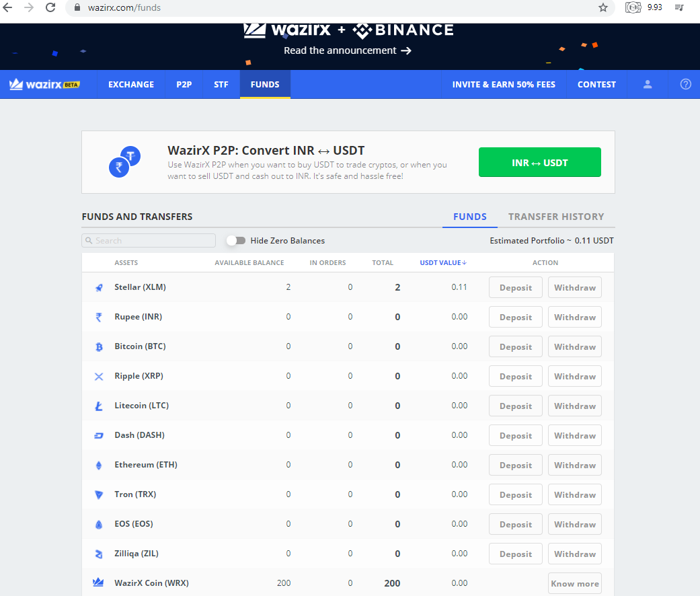Screen dimensions: 700x596
Task: Click the site lock icon in address bar
Action: (x=77, y=7)
